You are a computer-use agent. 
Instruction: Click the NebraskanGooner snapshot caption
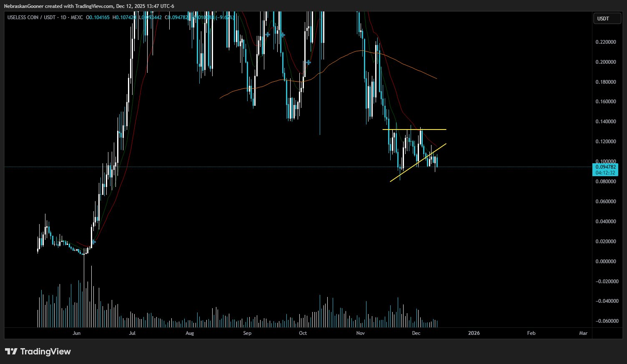point(89,6)
